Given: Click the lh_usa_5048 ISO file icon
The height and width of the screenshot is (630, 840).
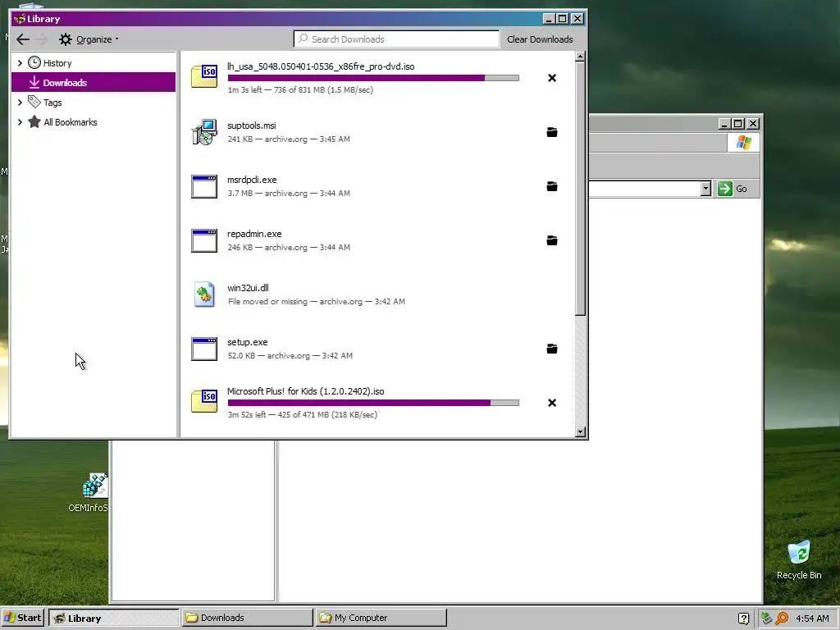Looking at the screenshot, I should [204, 76].
